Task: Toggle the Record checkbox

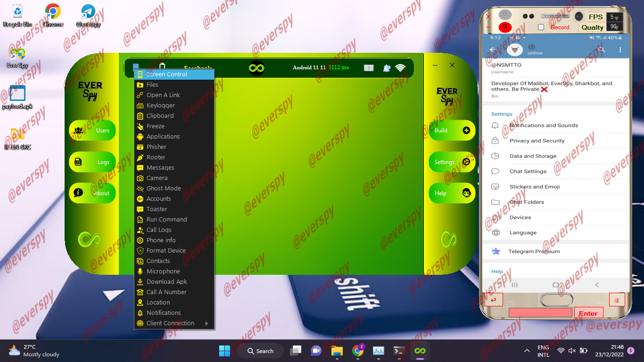Action: (x=541, y=27)
